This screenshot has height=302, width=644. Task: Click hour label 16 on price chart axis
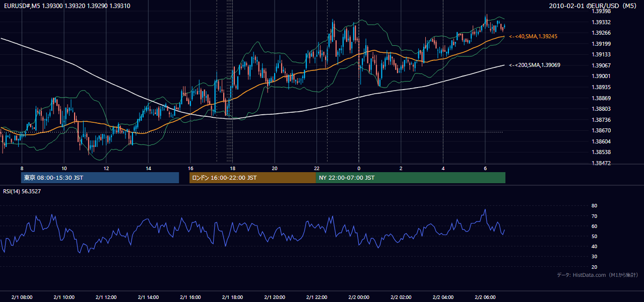(190, 168)
